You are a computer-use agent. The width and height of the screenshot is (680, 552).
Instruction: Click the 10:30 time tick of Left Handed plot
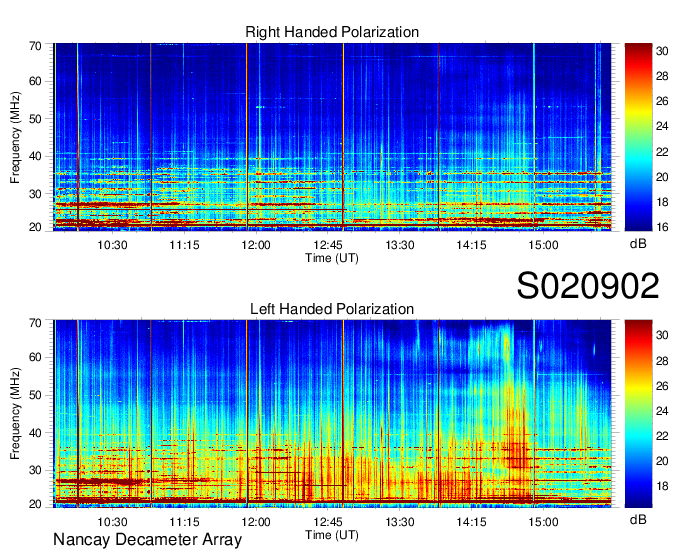[112, 522]
